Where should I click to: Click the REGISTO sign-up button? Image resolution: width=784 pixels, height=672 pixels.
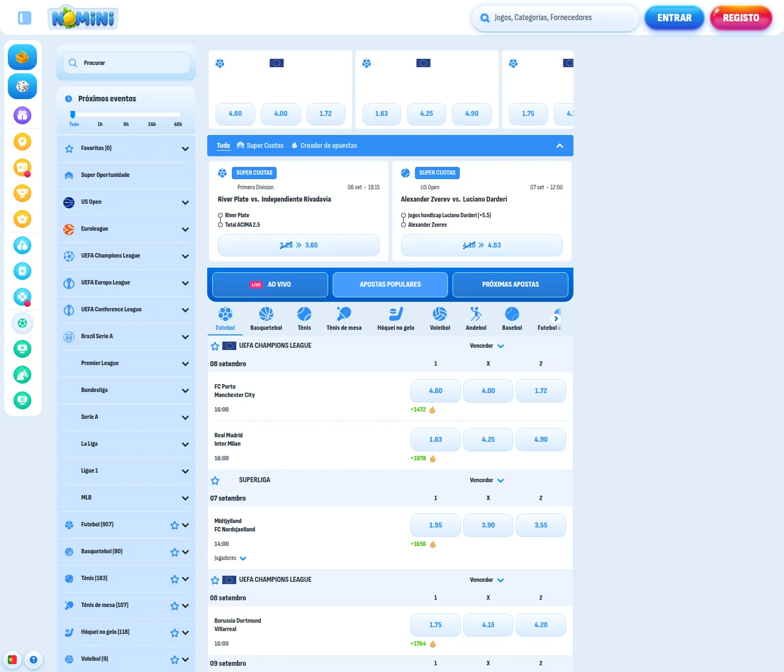(741, 18)
